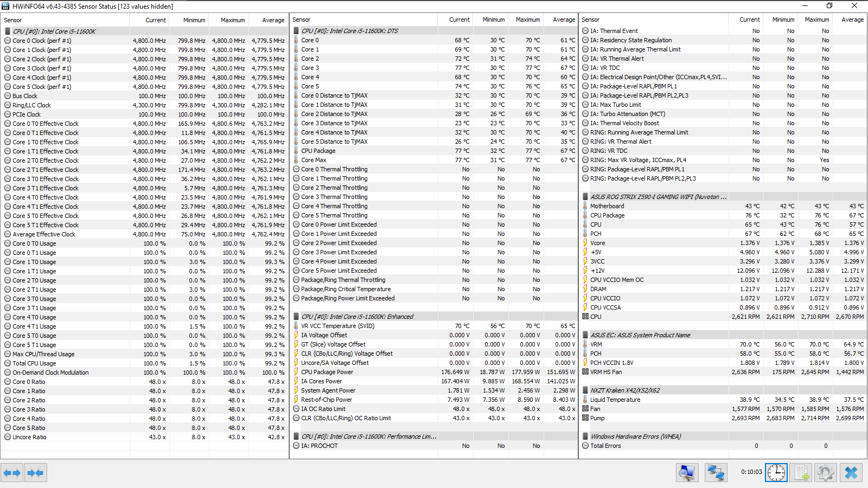Start logging with the document plus icon

click(801, 473)
